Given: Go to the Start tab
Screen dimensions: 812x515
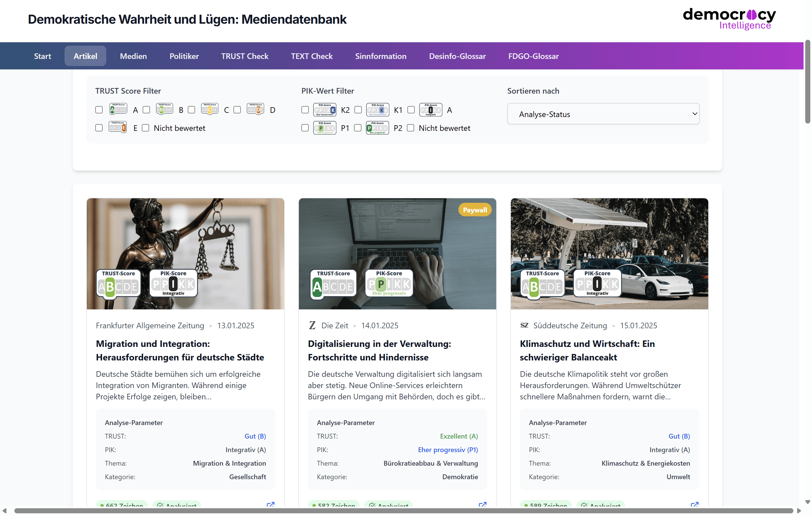Looking at the screenshot, I should pyautogui.click(x=43, y=56).
